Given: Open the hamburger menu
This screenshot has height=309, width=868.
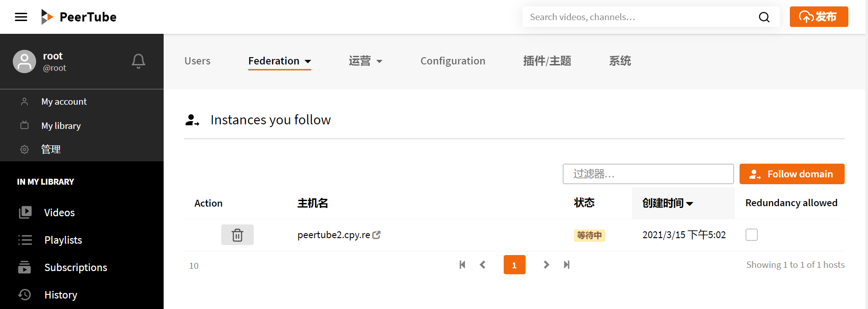Looking at the screenshot, I should click(x=21, y=17).
